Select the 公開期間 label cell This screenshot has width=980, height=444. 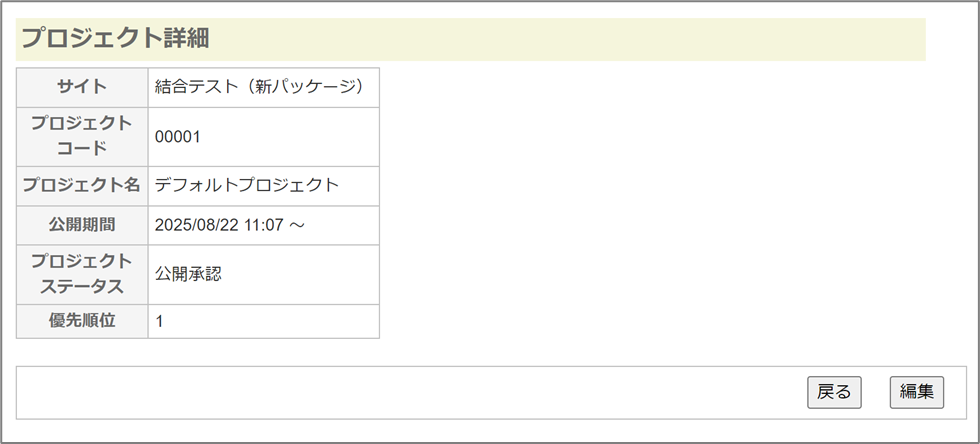(x=82, y=225)
